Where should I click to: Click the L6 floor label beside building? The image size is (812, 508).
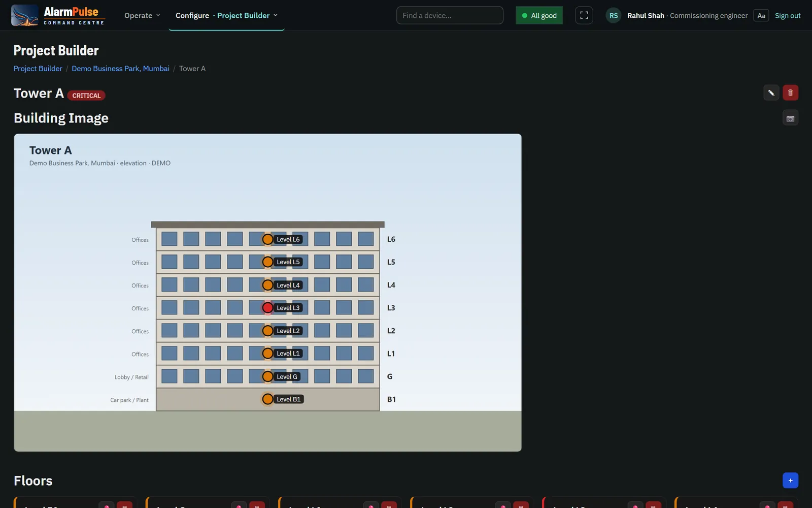(391, 239)
